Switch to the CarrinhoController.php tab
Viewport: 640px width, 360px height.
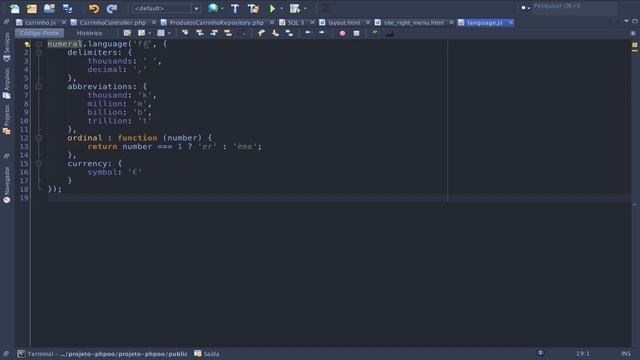(x=112, y=22)
